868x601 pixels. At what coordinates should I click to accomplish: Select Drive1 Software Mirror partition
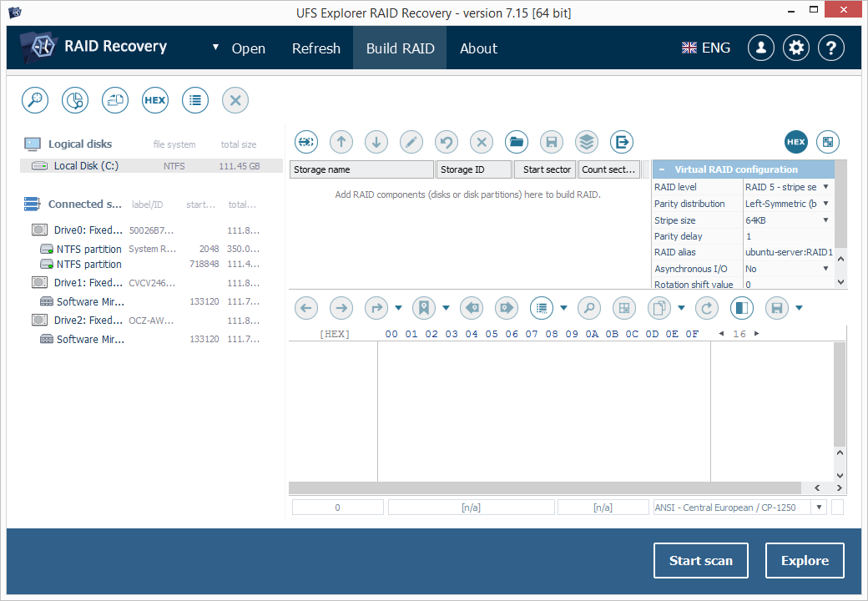click(x=149, y=301)
